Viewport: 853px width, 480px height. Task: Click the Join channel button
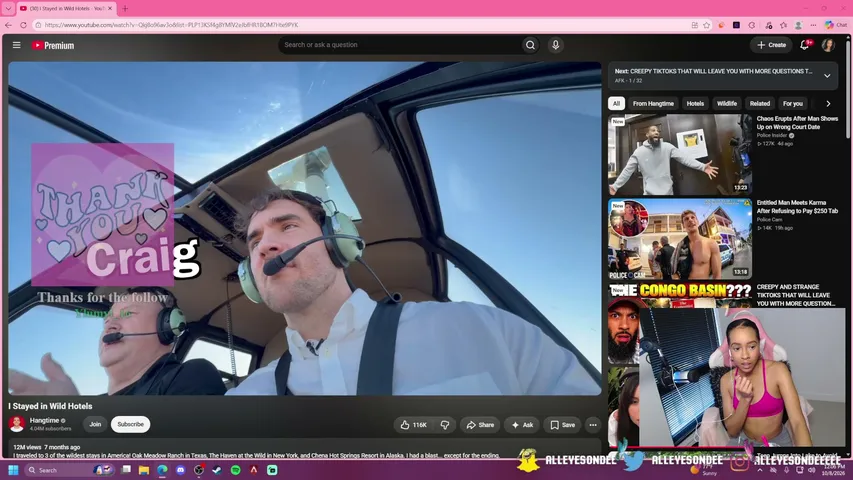95,424
